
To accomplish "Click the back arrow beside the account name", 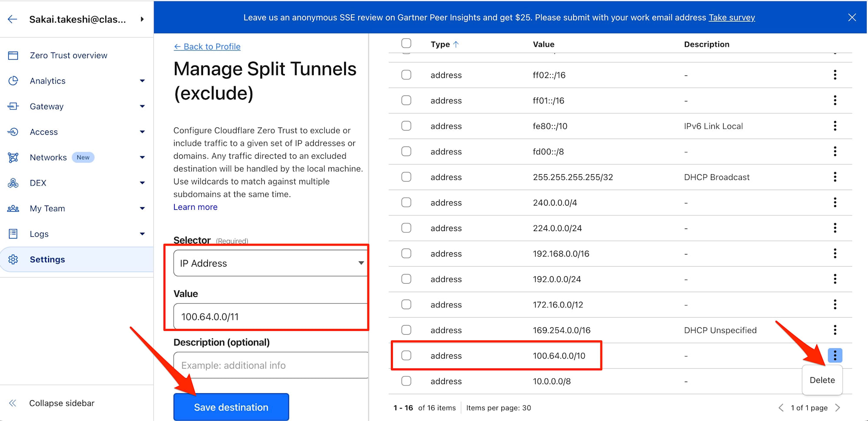I will pyautogui.click(x=13, y=19).
